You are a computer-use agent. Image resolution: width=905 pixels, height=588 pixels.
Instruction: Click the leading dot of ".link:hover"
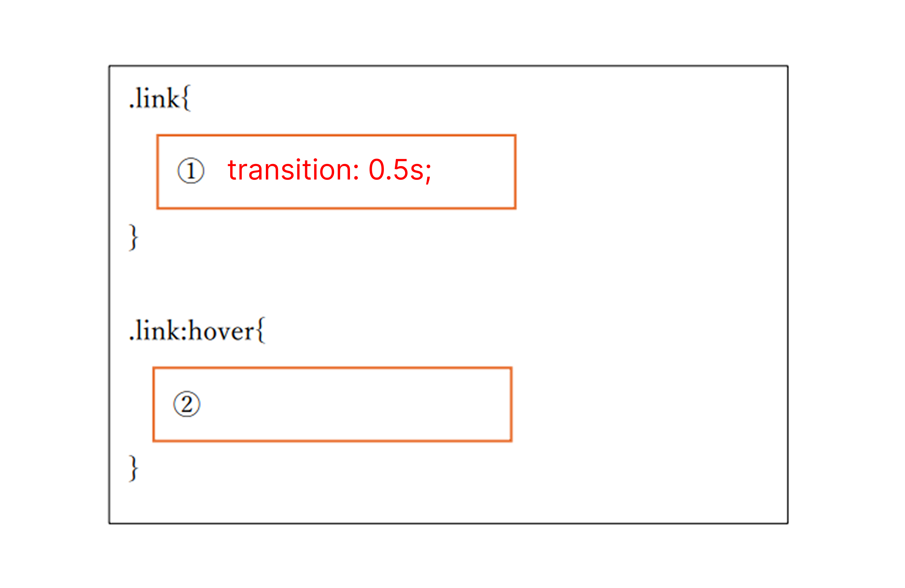coord(132,338)
